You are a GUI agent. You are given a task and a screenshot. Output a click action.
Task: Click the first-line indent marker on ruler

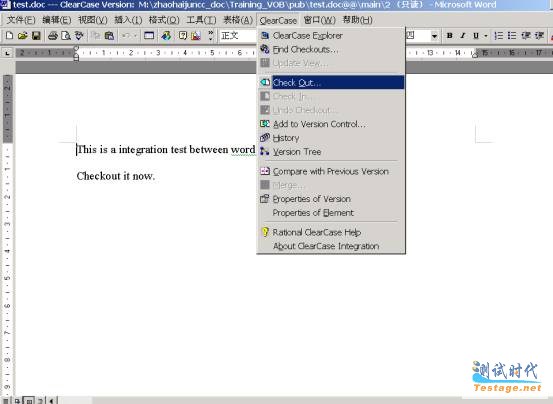tap(76, 49)
